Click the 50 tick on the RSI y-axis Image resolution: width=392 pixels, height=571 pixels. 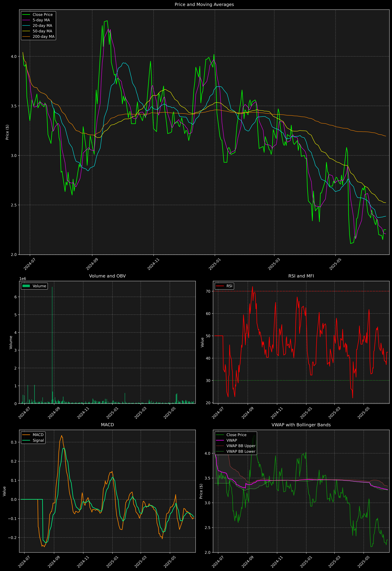point(208,336)
